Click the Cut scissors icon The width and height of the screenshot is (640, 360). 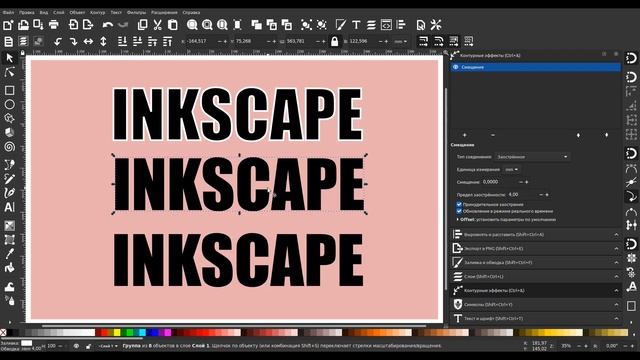click(x=158, y=25)
